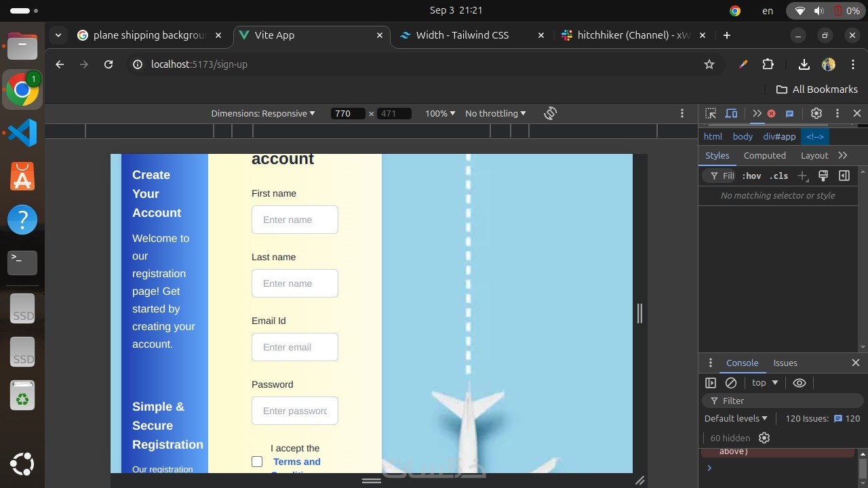Open DevTools settings gear
Image resolution: width=868 pixels, height=488 pixels.
pos(816,113)
